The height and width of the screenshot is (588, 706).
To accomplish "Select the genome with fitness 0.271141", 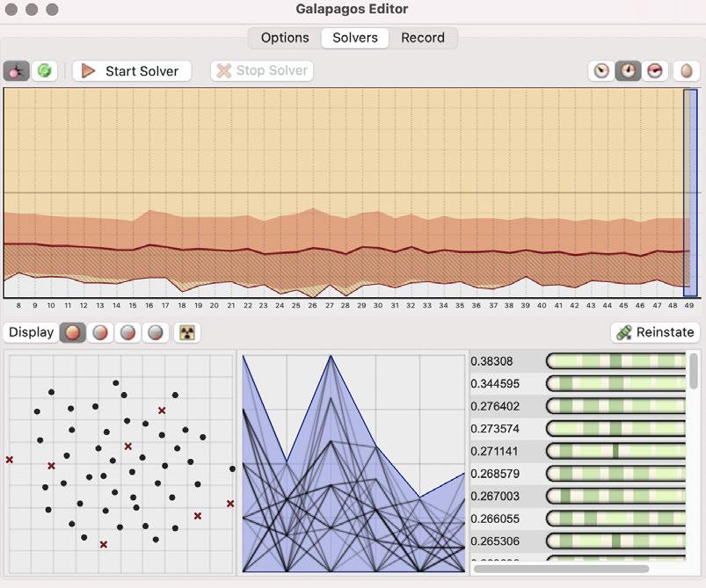I will [578, 451].
